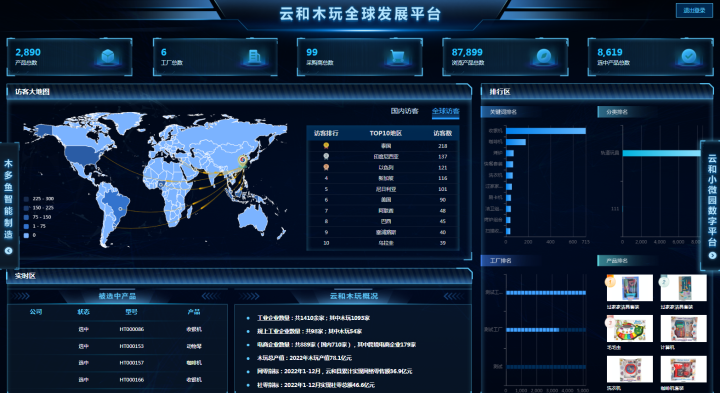Click left chevrons beside 被选中产品 header
720x393 pixels.
pyautogui.click(x=20, y=296)
